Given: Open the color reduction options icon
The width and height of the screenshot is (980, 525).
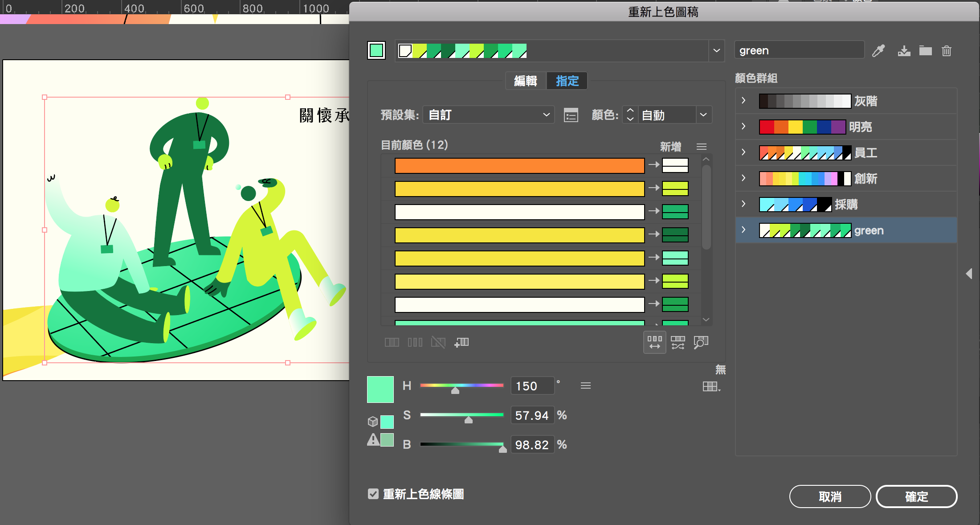Looking at the screenshot, I should point(571,115).
